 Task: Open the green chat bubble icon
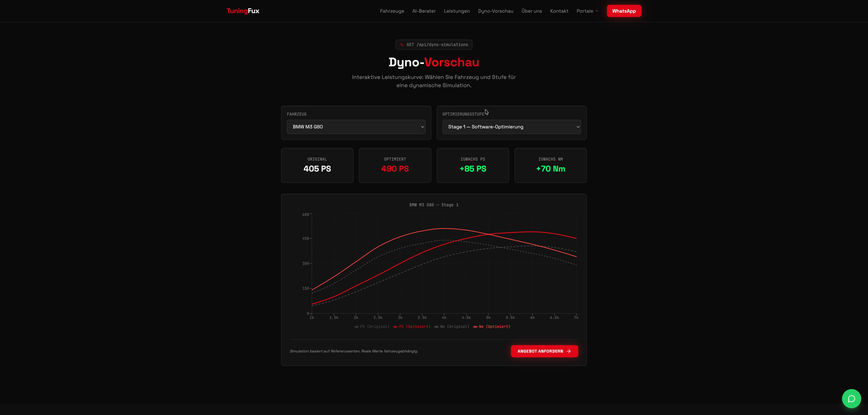(851, 399)
